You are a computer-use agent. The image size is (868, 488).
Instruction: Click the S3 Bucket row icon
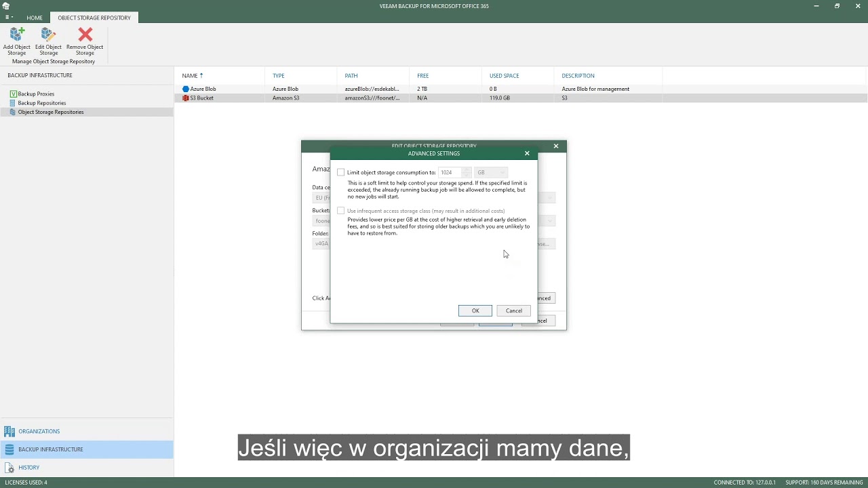tap(186, 98)
